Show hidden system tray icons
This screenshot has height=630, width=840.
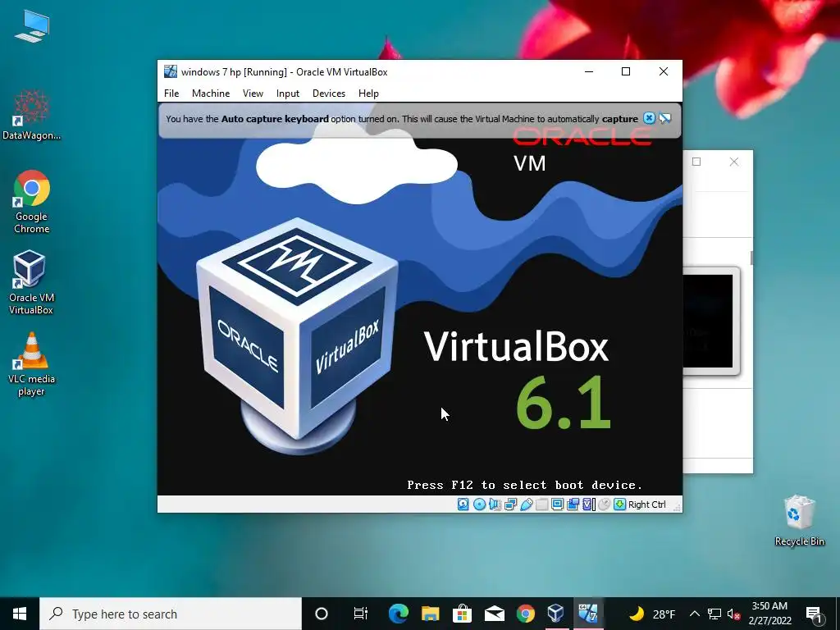click(x=694, y=614)
